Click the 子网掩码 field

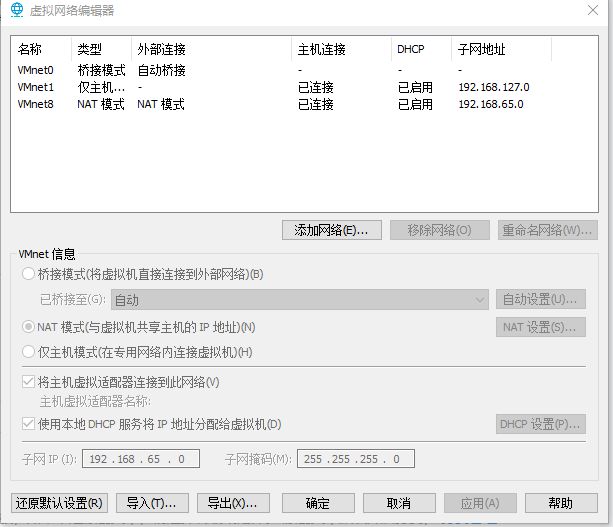point(356,459)
